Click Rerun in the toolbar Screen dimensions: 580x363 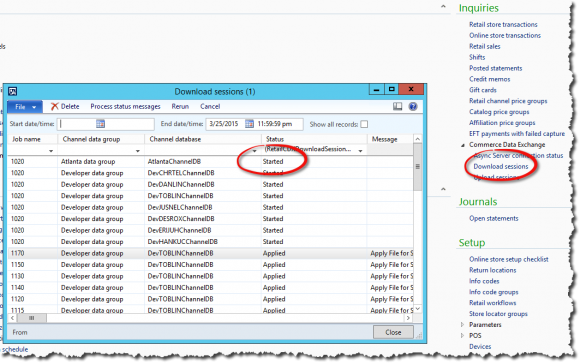point(180,107)
